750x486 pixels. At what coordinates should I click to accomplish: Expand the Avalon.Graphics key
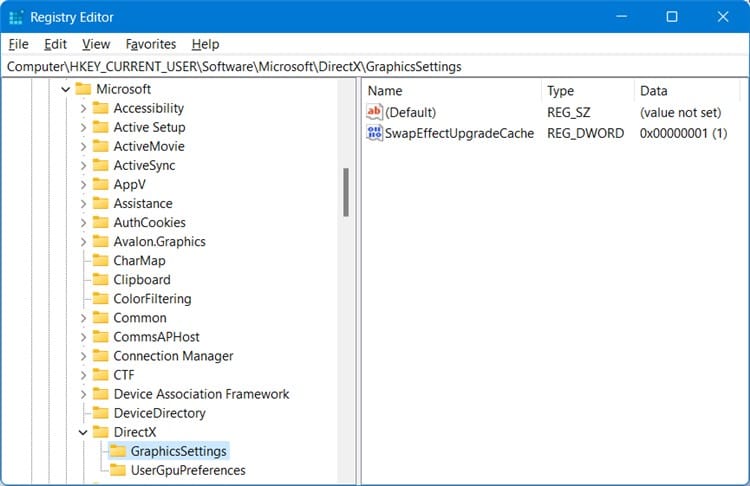[83, 242]
